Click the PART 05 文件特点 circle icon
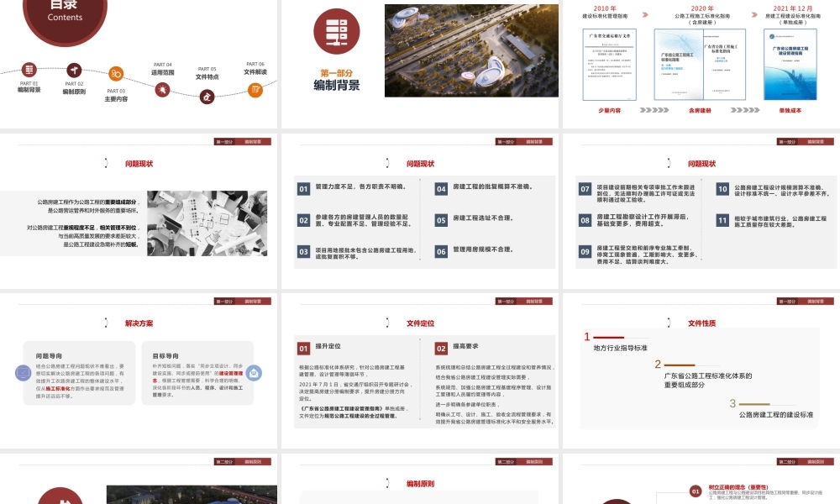This screenshot has height=504, width=840. coord(207,97)
